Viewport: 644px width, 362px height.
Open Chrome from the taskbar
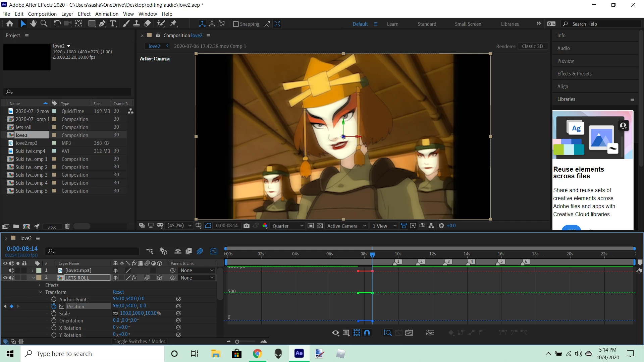click(257, 354)
